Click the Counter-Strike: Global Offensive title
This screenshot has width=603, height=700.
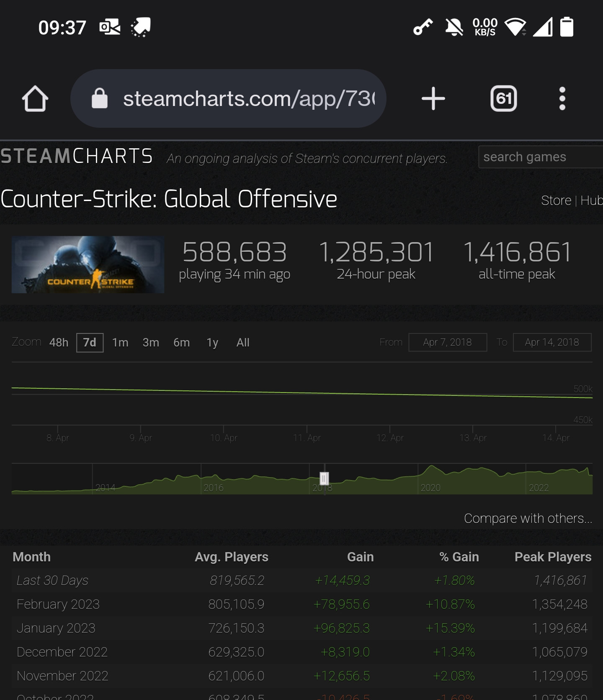[x=169, y=199]
